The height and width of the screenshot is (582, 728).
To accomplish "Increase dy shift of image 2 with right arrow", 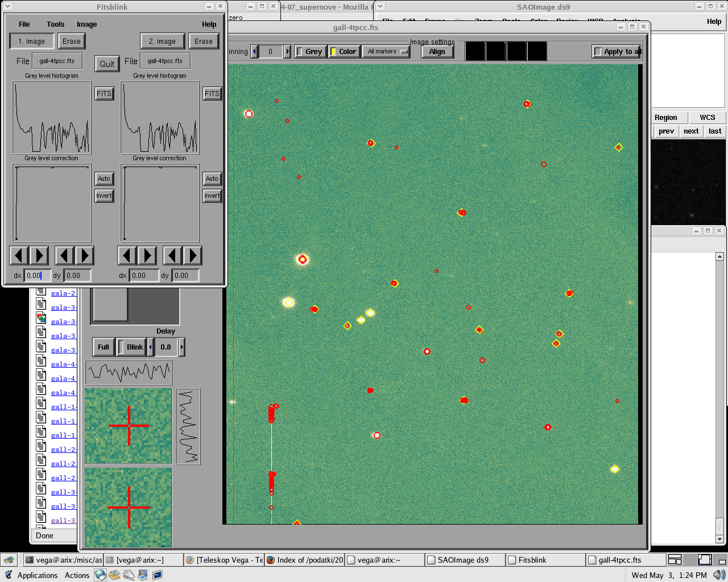I will pyautogui.click(x=193, y=256).
